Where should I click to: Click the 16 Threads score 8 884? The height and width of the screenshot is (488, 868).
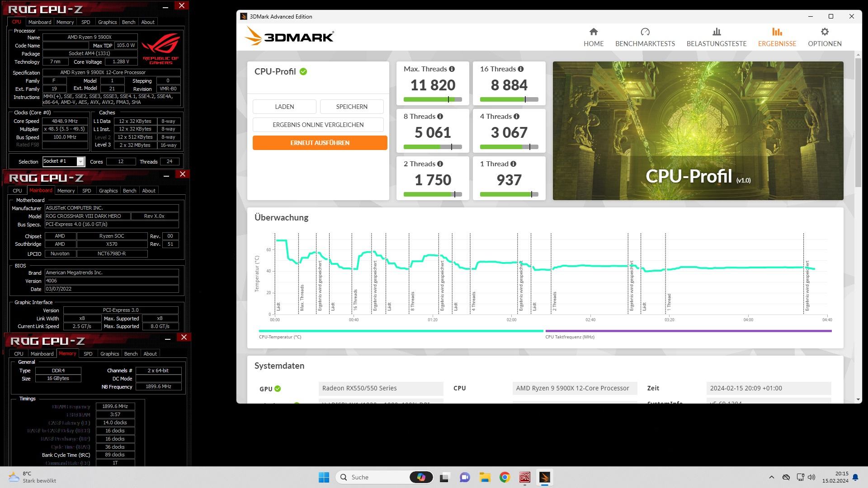[509, 85]
